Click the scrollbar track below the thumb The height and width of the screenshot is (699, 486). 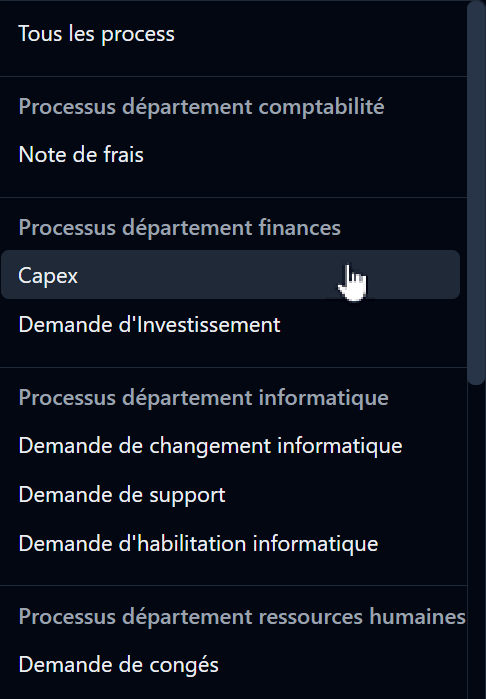click(476, 542)
